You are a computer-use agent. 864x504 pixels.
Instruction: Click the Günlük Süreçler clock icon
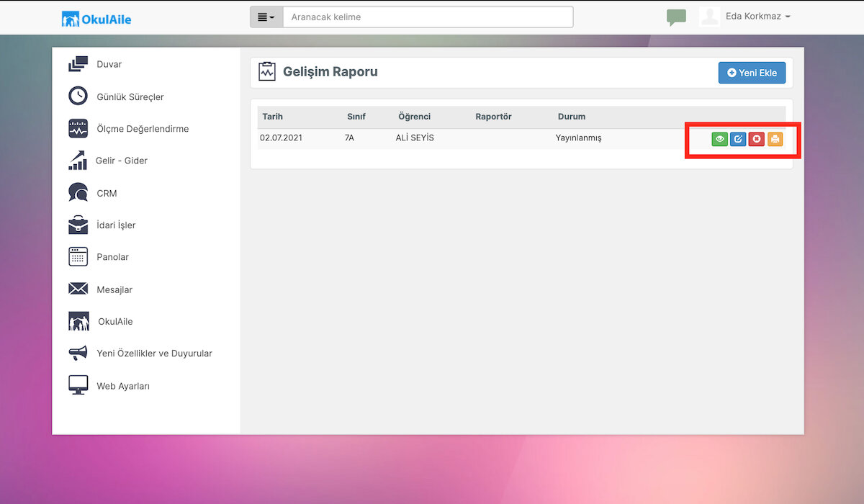point(78,96)
